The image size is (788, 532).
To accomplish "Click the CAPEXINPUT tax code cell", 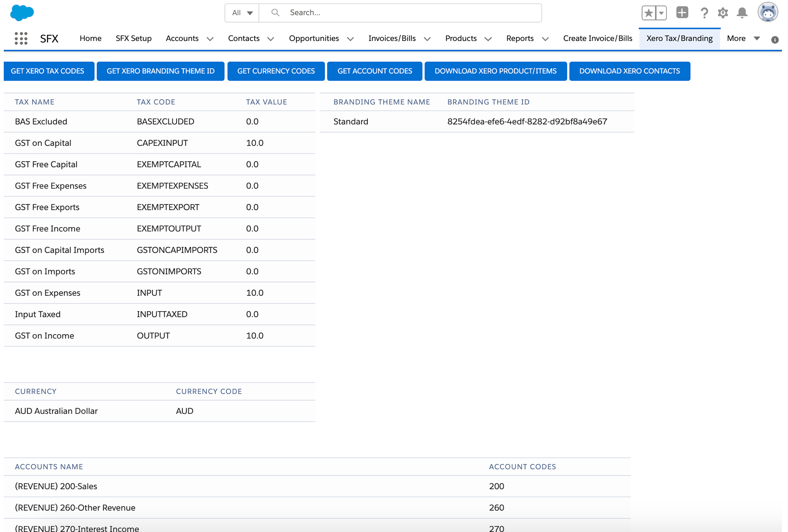I will point(162,143).
